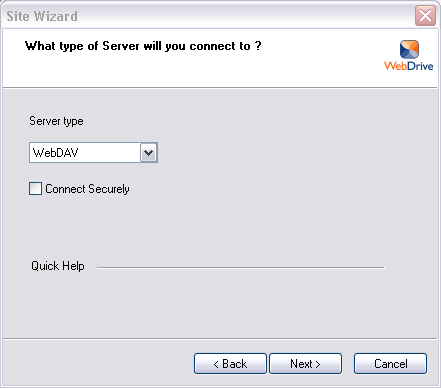Viewport: 441px width, 388px height.
Task: Click the right arrow on Next button
Action: coord(318,364)
